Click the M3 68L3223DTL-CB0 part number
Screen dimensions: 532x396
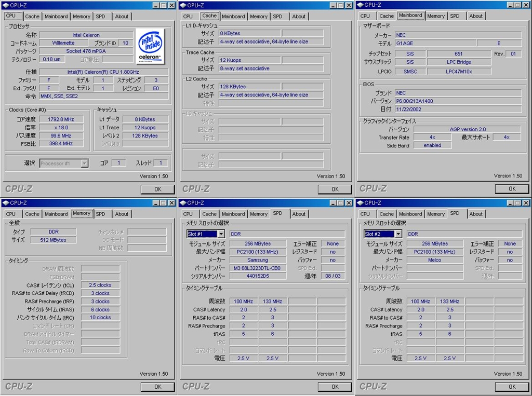[258, 268]
